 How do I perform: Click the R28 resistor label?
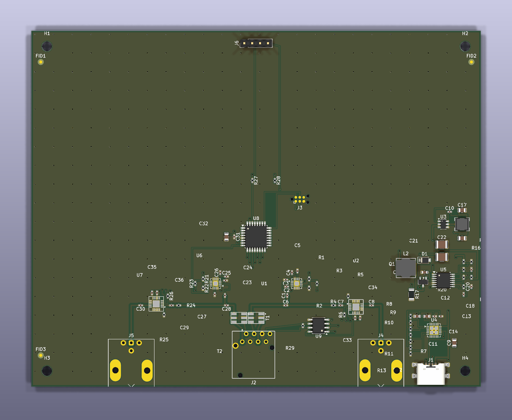coord(278,180)
